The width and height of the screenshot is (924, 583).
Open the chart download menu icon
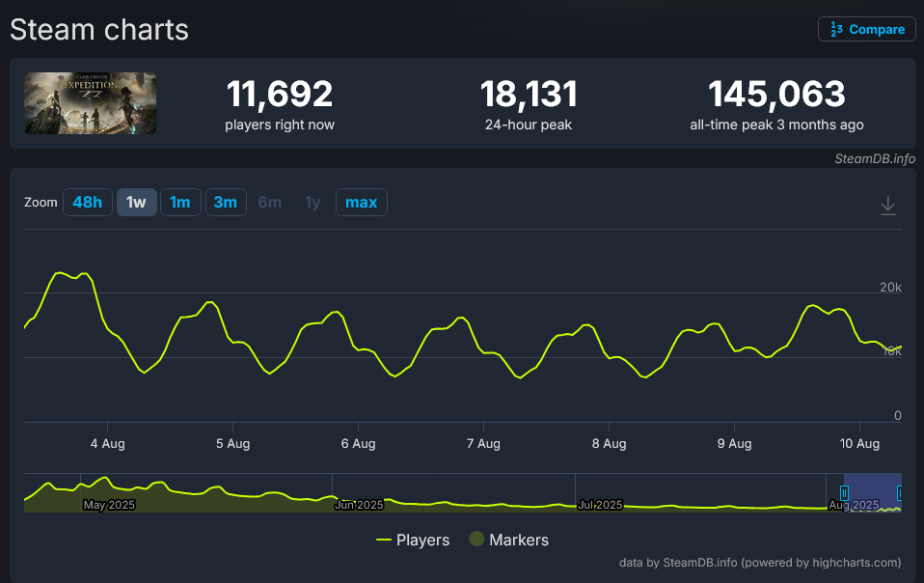[x=887, y=206]
